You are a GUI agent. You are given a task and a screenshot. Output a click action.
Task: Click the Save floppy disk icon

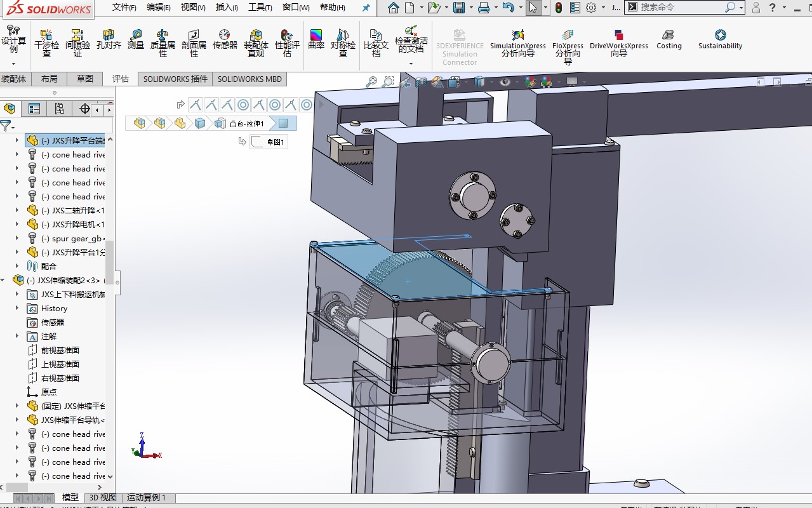(458, 8)
